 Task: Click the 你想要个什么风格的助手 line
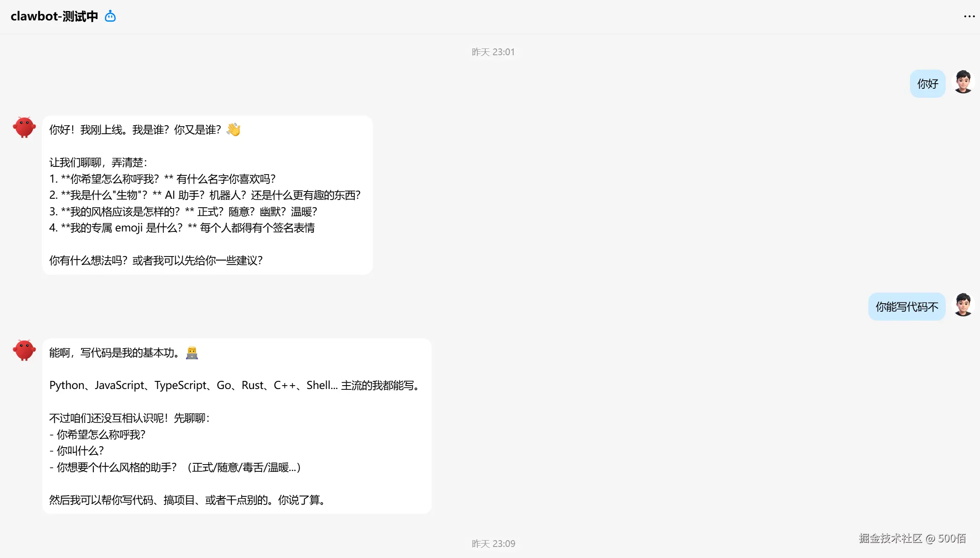pyautogui.click(x=175, y=467)
